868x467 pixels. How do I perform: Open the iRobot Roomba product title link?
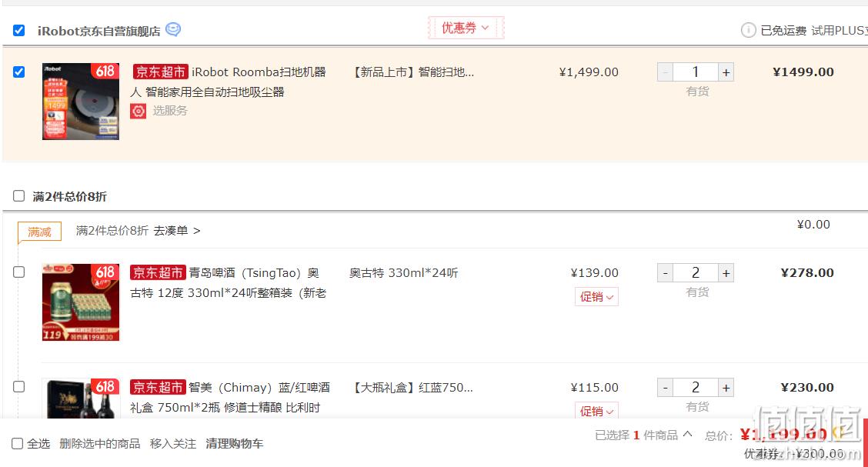228,82
